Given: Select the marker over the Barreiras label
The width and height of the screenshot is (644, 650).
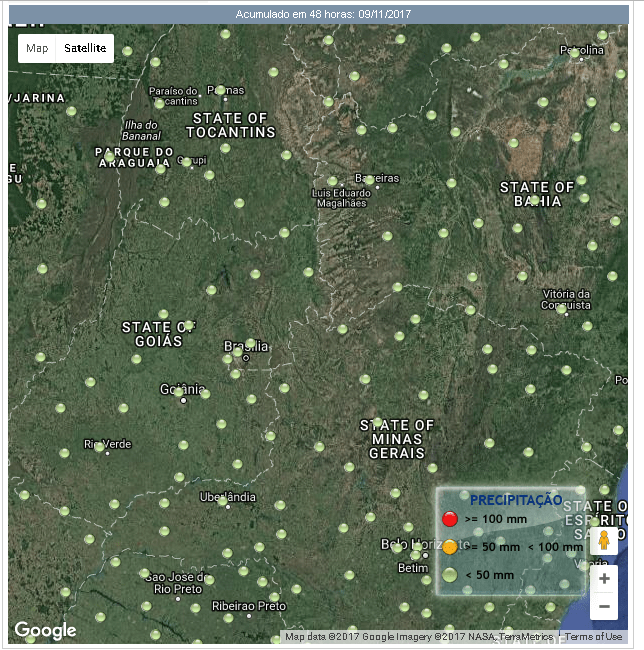Looking at the screenshot, I should click(368, 180).
